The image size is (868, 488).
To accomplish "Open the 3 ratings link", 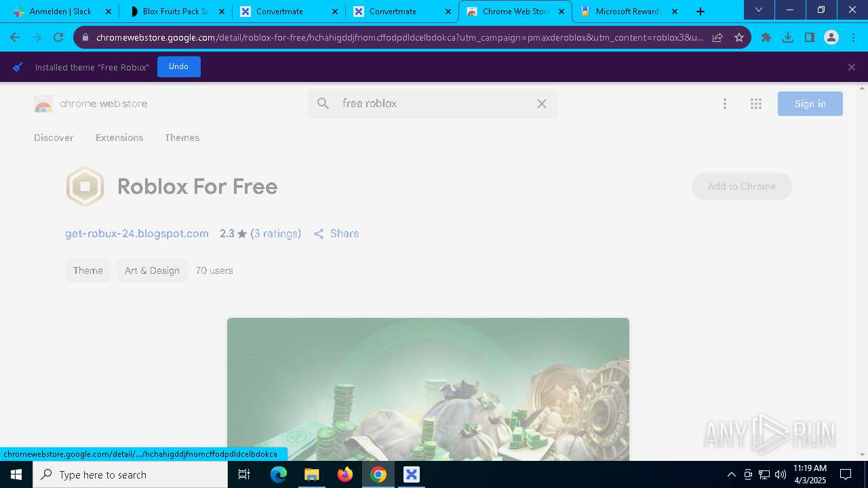I will click(x=276, y=233).
